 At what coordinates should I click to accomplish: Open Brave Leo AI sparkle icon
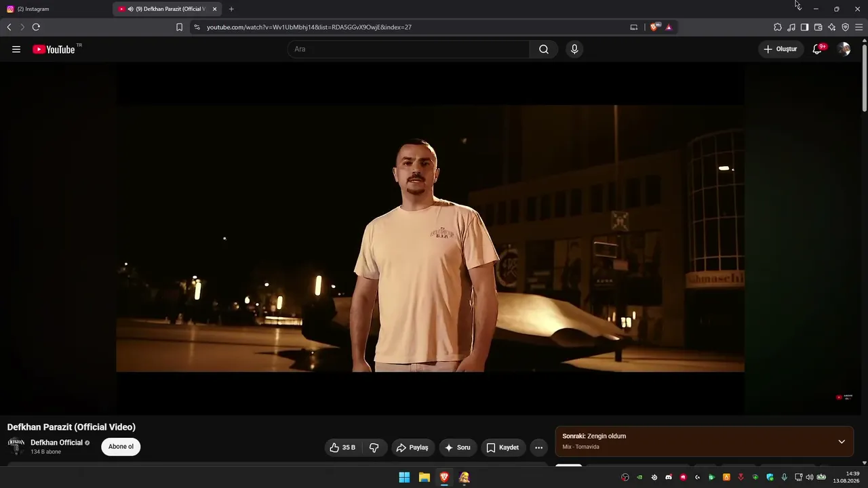pyautogui.click(x=831, y=27)
